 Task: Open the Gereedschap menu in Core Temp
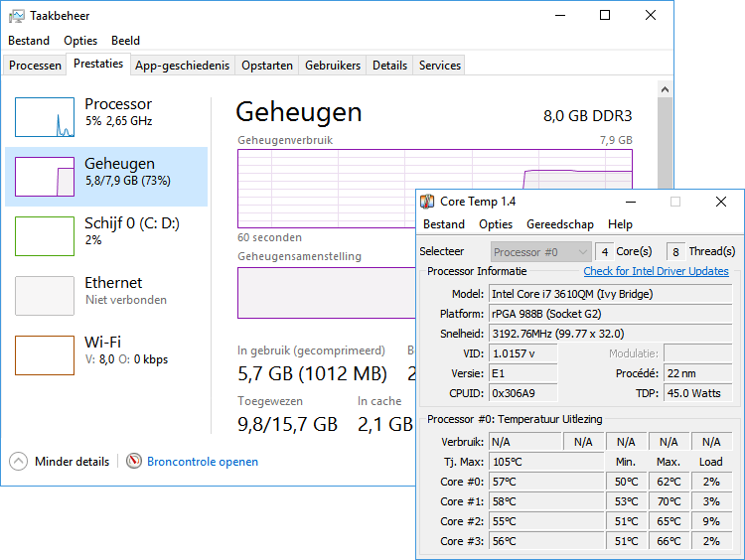[559, 224]
